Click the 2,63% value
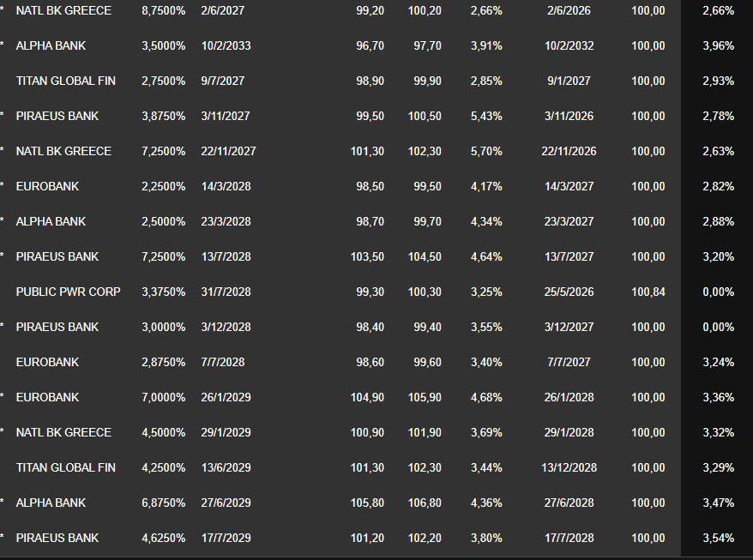753x560 pixels. pyautogui.click(x=718, y=151)
